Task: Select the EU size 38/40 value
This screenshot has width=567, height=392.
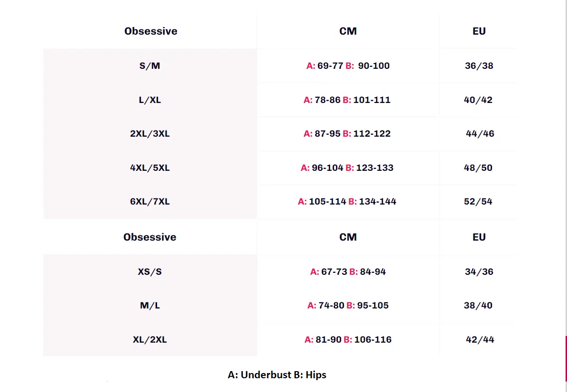Action: point(478,306)
